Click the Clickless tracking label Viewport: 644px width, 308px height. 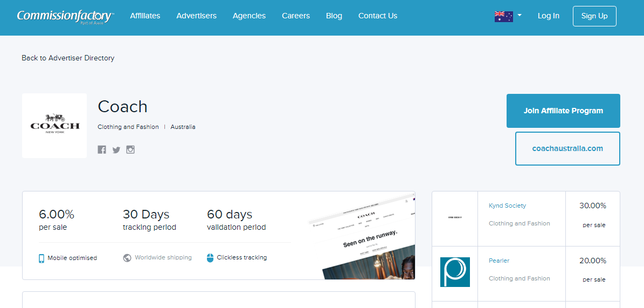point(242,257)
